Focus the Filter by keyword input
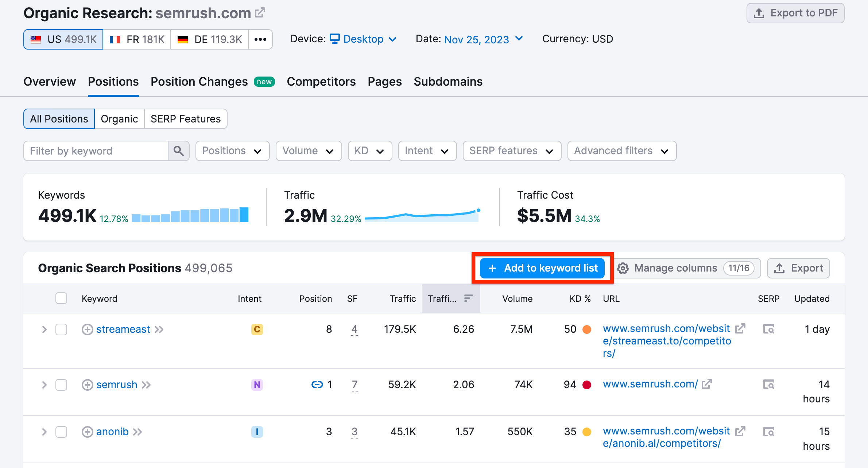This screenshot has height=468, width=868. 96,151
